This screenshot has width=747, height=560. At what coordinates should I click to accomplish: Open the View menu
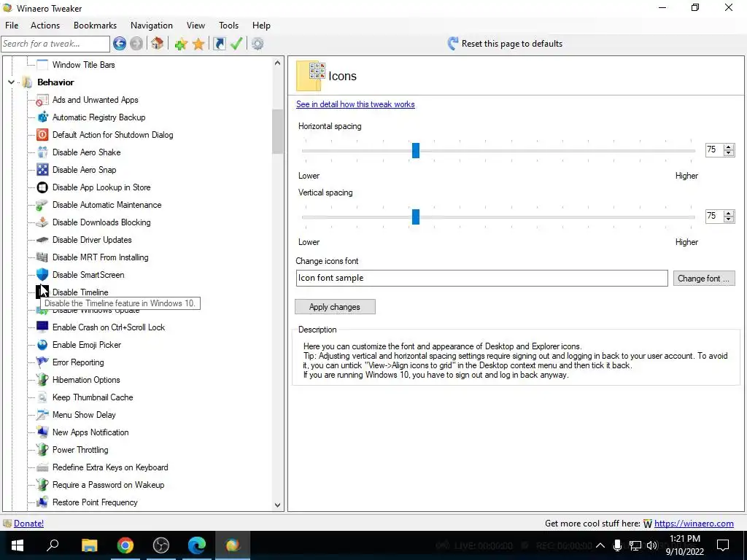[x=196, y=26]
